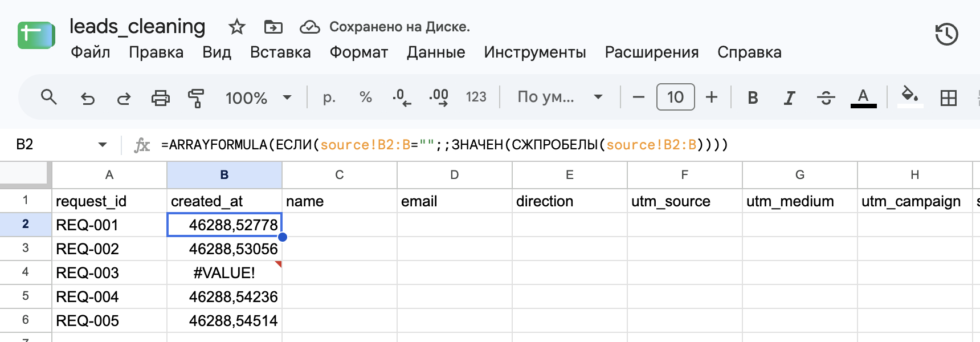
Task: Expand the name box dropdown arrow
Action: pyautogui.click(x=103, y=145)
